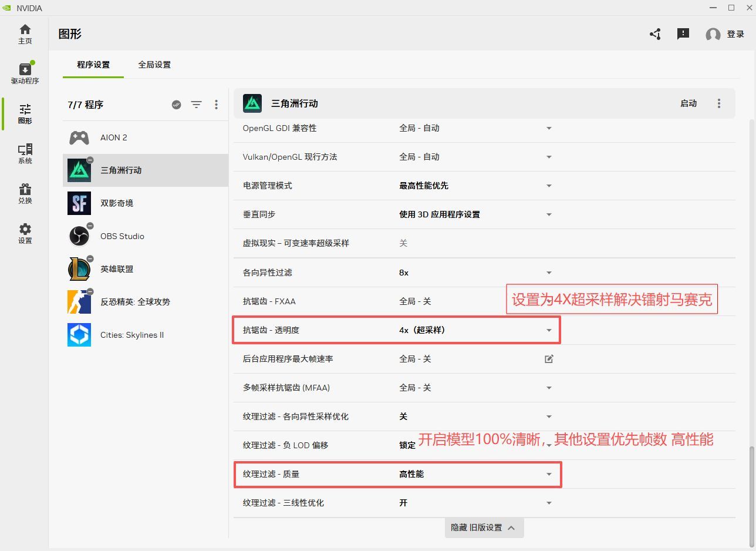Click the checkmark icon in program list header
Viewport: 756px width, 551px height.
click(x=176, y=105)
